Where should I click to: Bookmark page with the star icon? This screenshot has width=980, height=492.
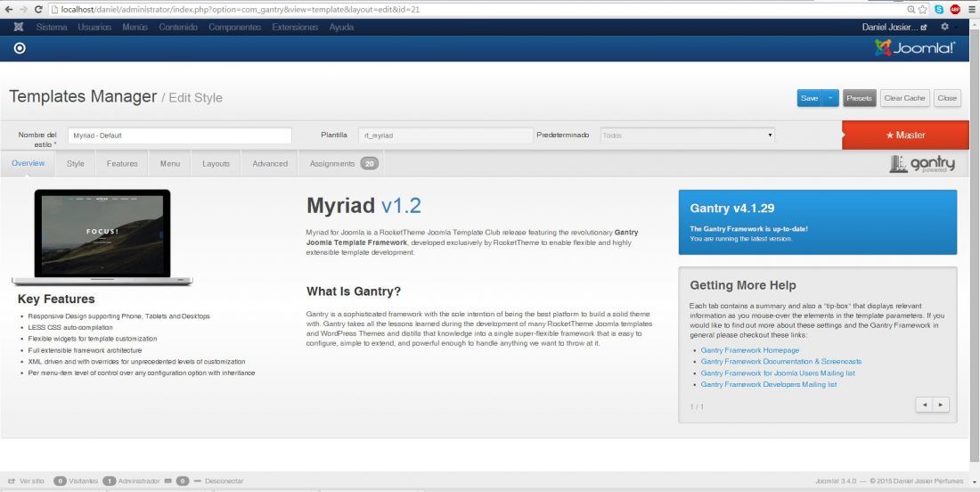coord(922,10)
